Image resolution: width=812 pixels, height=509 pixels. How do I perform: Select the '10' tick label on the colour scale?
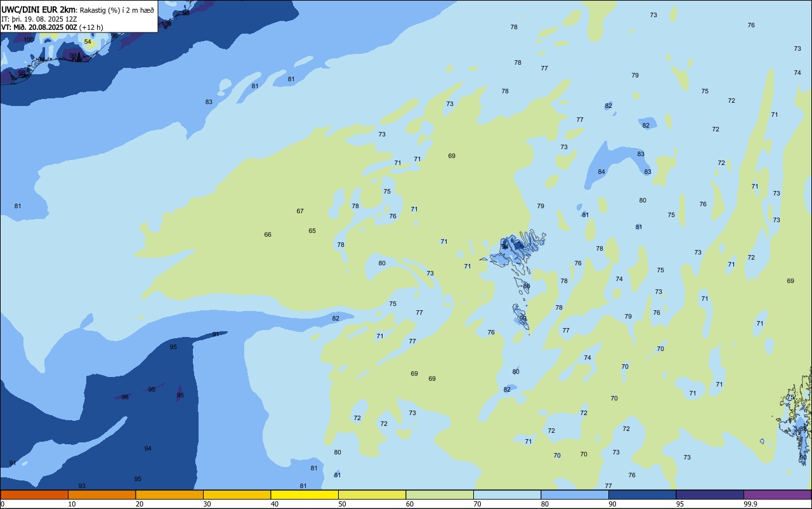coord(72,504)
